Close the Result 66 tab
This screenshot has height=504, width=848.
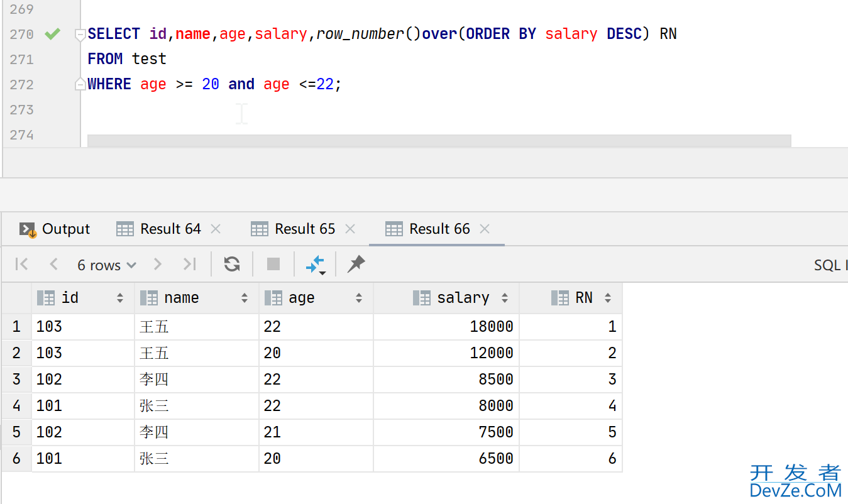tap(485, 229)
